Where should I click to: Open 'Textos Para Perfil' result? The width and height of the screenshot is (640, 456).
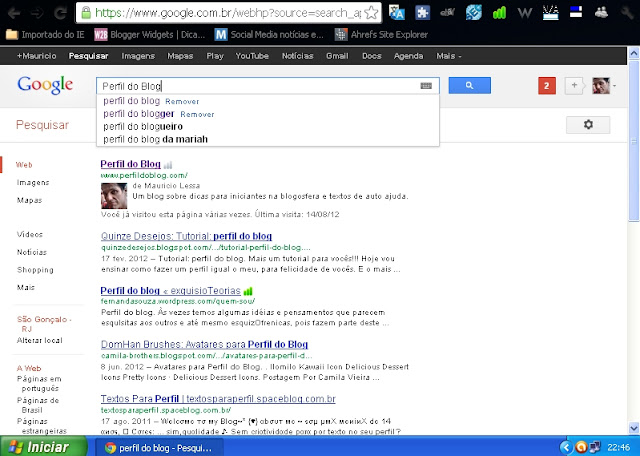(x=218, y=398)
